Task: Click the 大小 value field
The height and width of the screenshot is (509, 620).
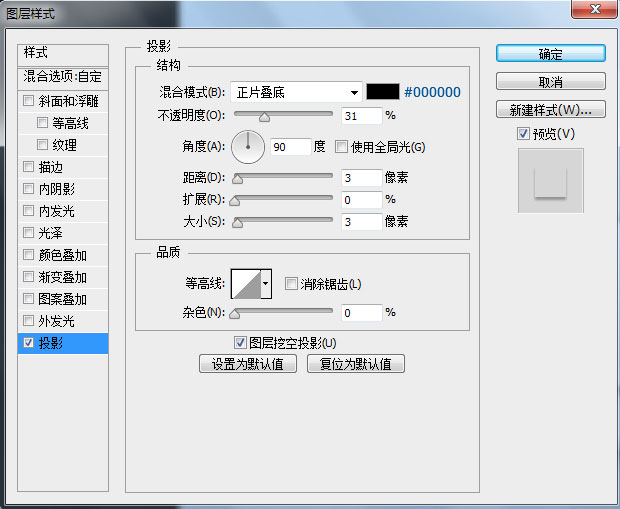Action: (x=361, y=221)
